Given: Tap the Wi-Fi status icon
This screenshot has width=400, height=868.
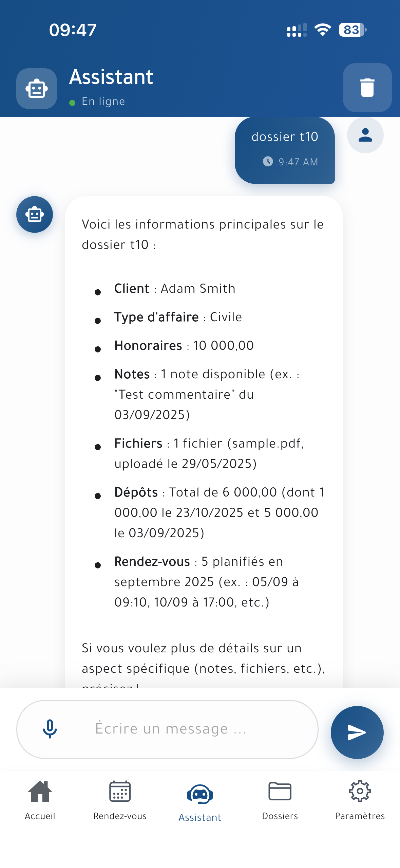Looking at the screenshot, I should (322, 30).
